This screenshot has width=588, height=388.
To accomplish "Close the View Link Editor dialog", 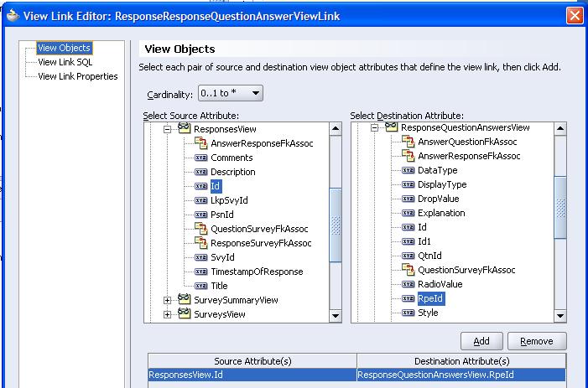I will click(575, 16).
